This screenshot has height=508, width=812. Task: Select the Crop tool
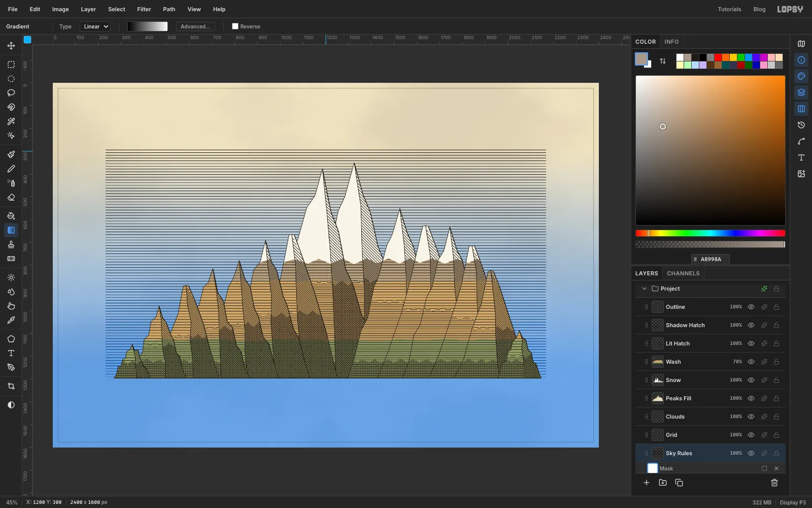coord(11,386)
